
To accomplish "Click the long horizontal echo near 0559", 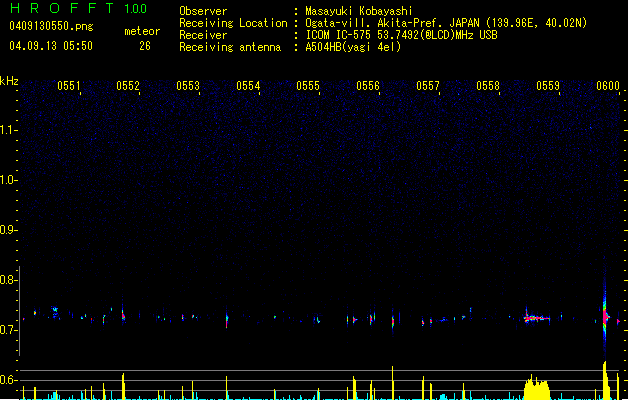I will pyautogui.click(x=537, y=319).
